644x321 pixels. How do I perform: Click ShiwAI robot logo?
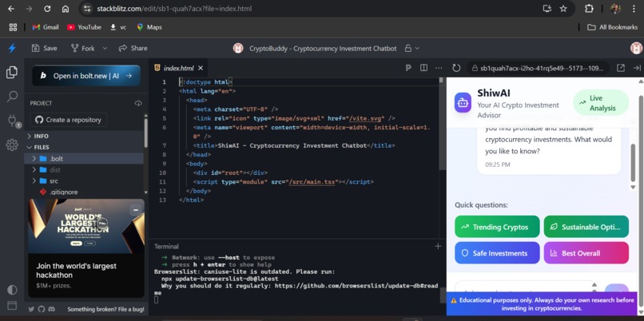[463, 103]
